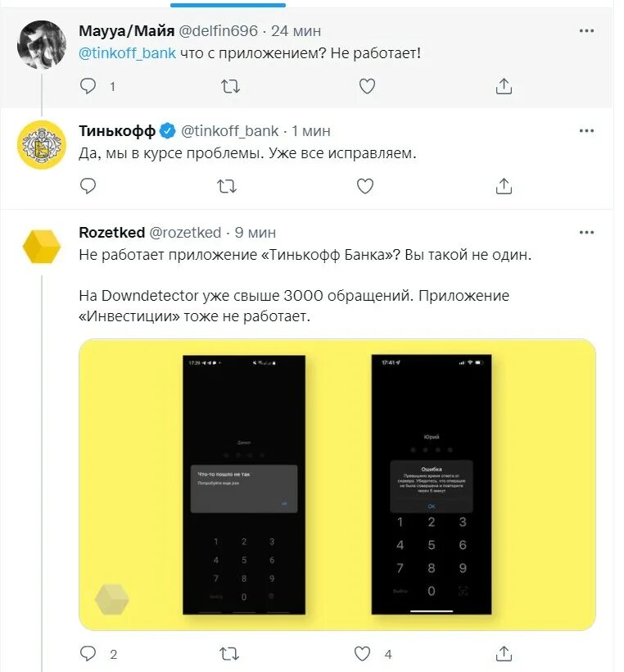Retweet the Rozetked tweet

point(229,654)
